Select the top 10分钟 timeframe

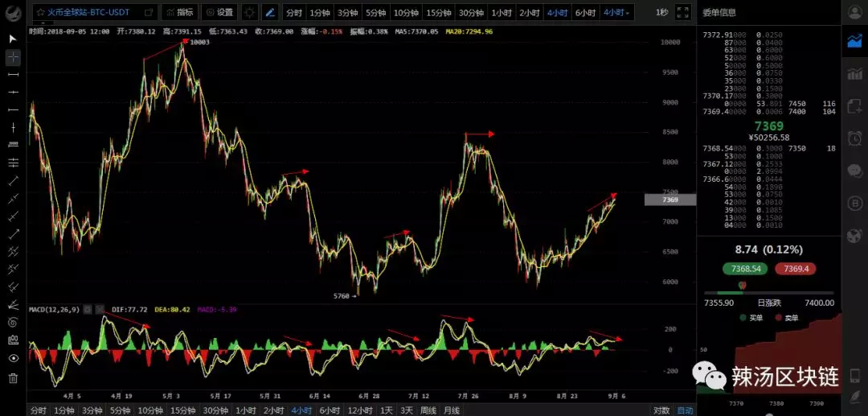(x=405, y=12)
